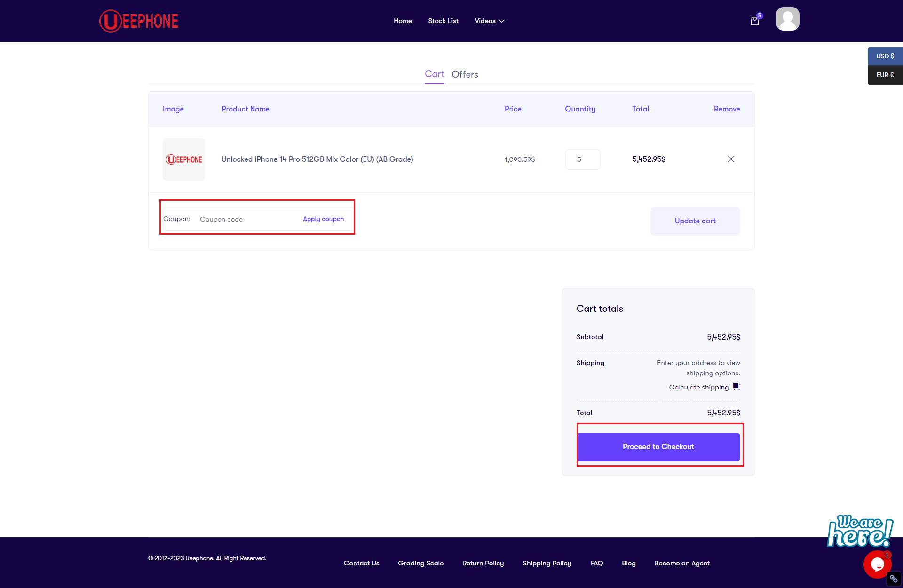Open the FAQ footer link
The height and width of the screenshot is (588, 903).
pyautogui.click(x=596, y=563)
